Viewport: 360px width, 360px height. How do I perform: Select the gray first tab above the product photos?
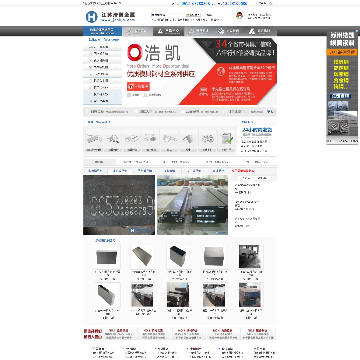tap(99, 162)
